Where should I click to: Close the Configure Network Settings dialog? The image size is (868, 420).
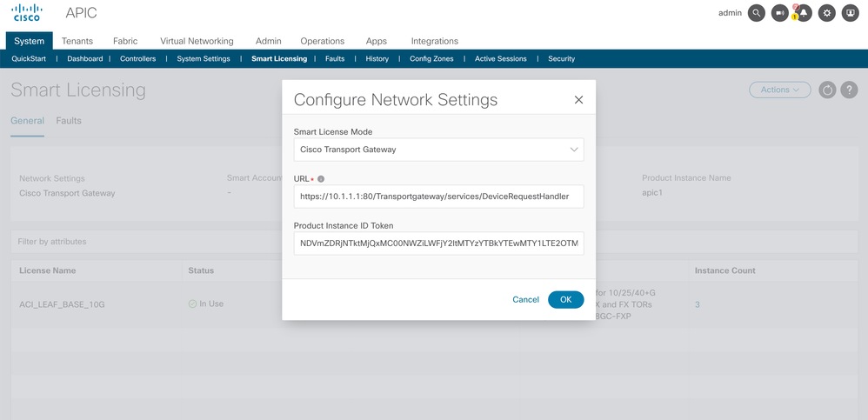click(578, 100)
